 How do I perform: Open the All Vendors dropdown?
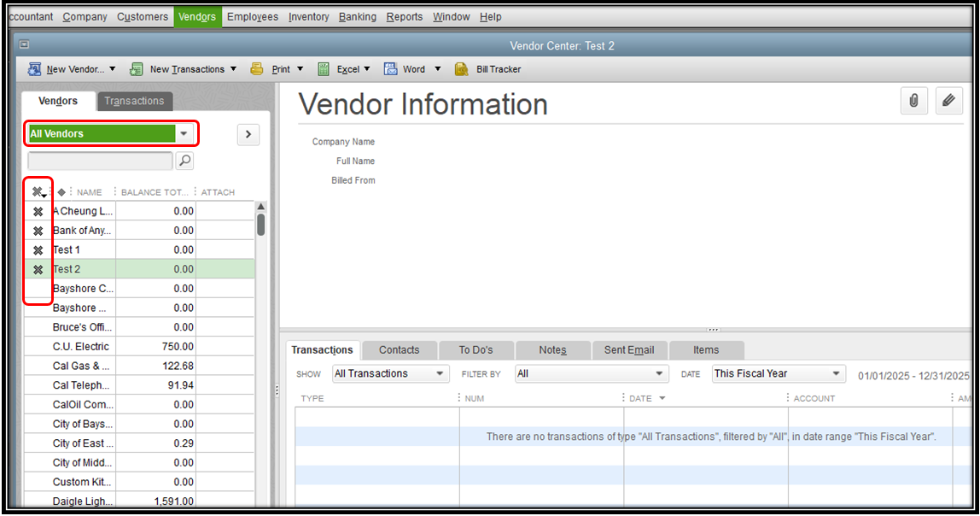pyautogui.click(x=184, y=133)
